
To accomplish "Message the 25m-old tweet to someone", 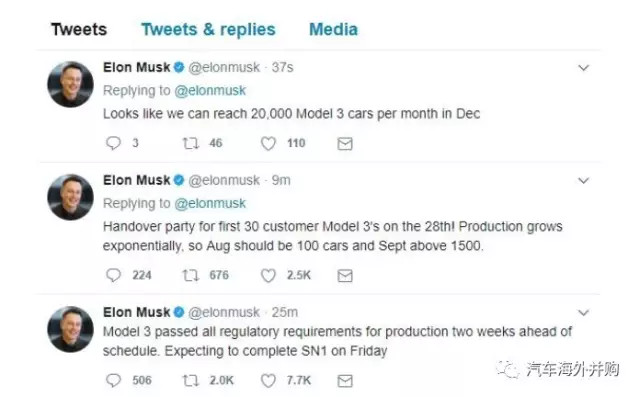I will click(x=345, y=381).
